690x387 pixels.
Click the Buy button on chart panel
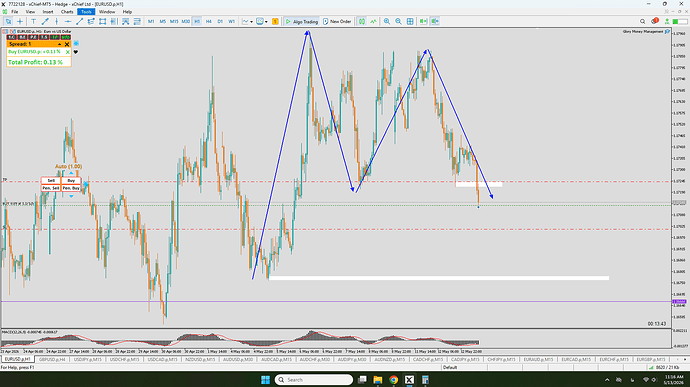(71, 181)
